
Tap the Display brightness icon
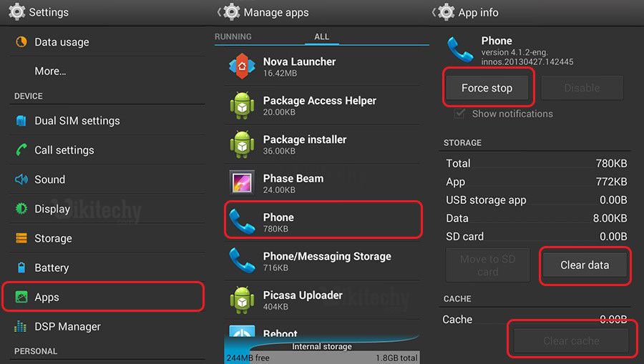[x=21, y=209]
